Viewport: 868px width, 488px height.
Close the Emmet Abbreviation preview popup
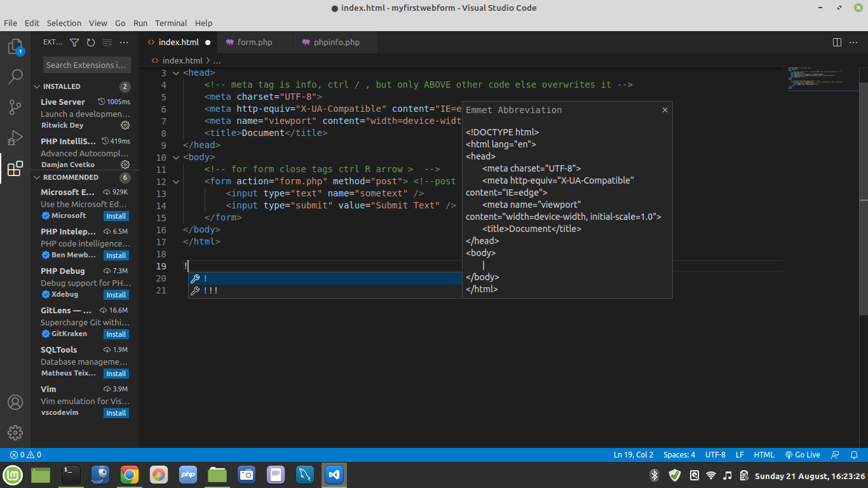click(665, 110)
